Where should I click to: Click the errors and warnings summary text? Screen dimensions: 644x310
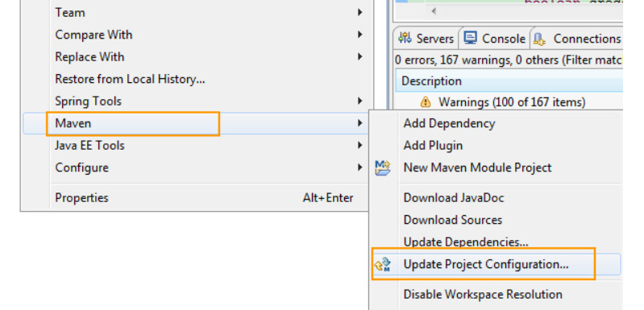click(x=509, y=60)
